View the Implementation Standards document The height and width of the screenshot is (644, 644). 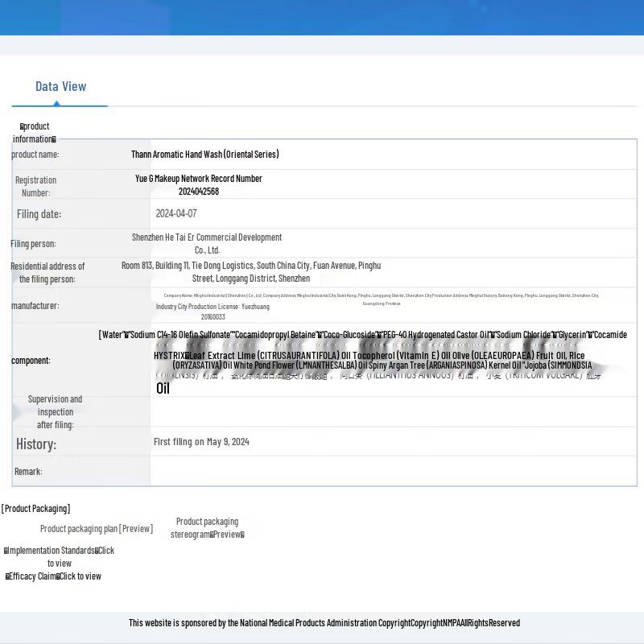tap(60, 557)
